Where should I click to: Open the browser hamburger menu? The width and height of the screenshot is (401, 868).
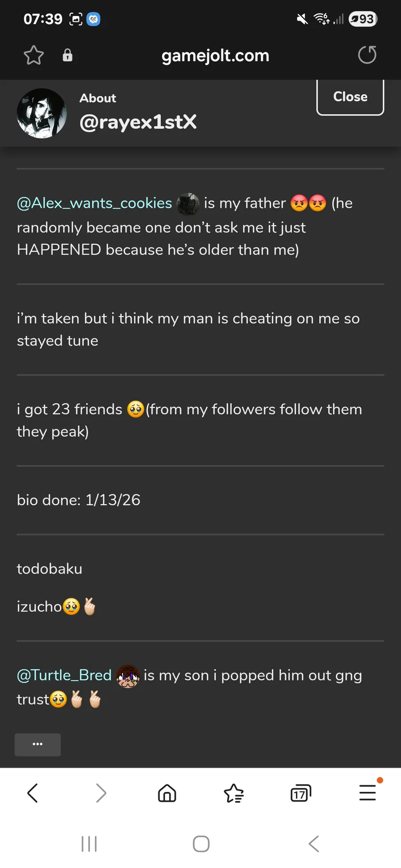368,793
